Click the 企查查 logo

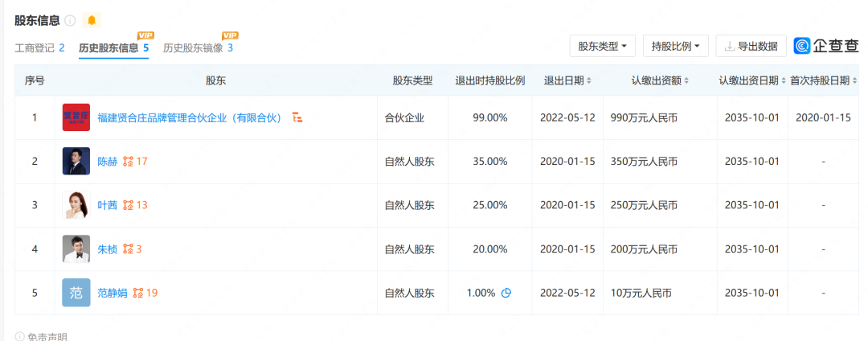click(x=825, y=46)
